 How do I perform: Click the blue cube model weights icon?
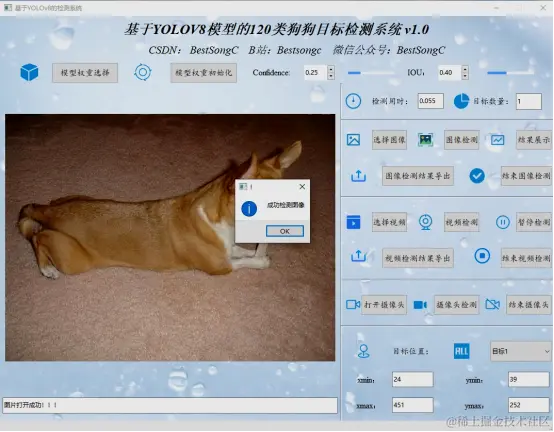coord(29,72)
